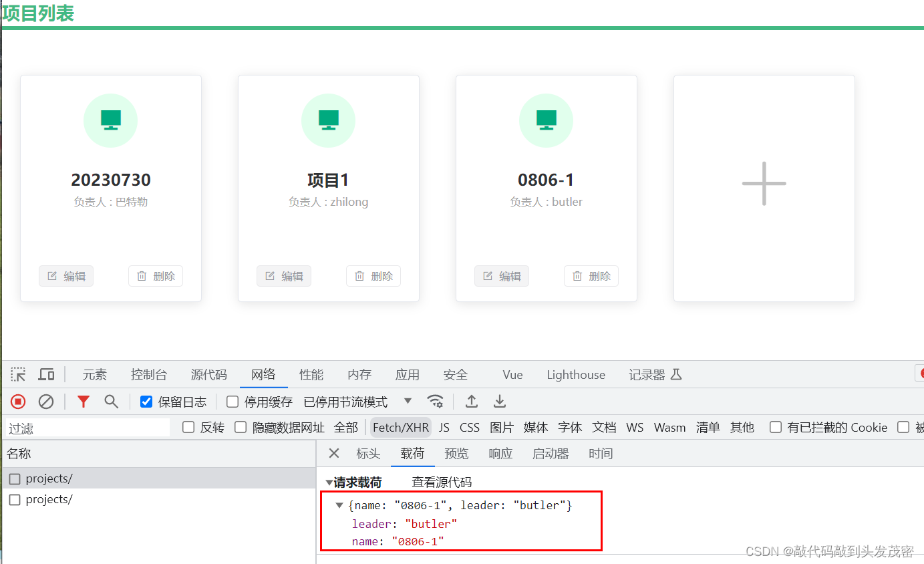Focus the 过滤 input field
Screen dimensions: 924x564
click(x=88, y=428)
